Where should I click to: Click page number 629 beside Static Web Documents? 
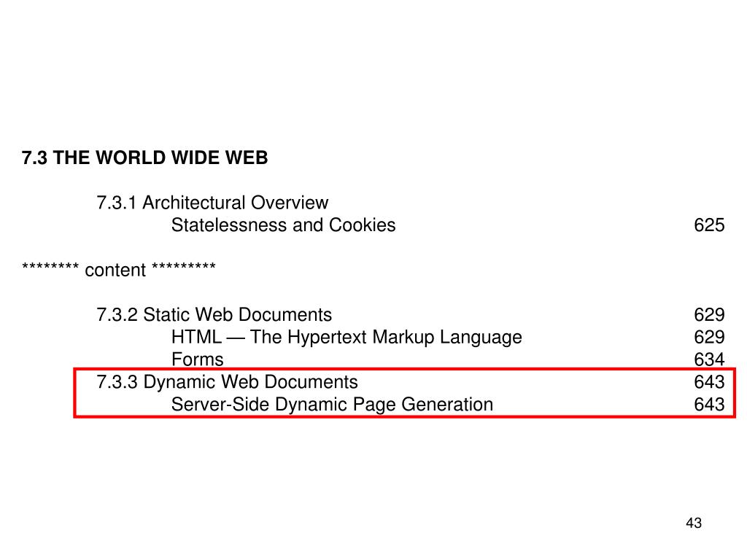coord(709,315)
